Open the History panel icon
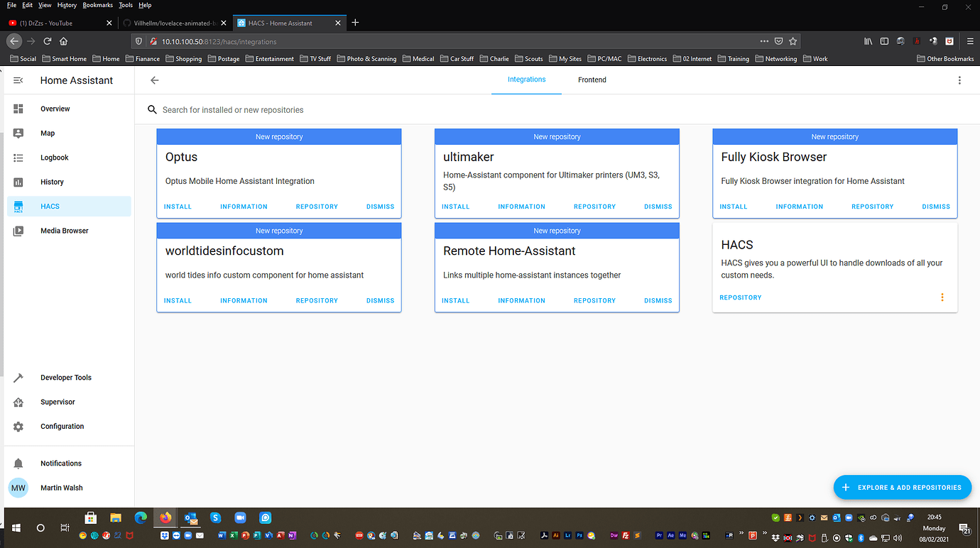The image size is (980, 548). pyautogui.click(x=18, y=182)
